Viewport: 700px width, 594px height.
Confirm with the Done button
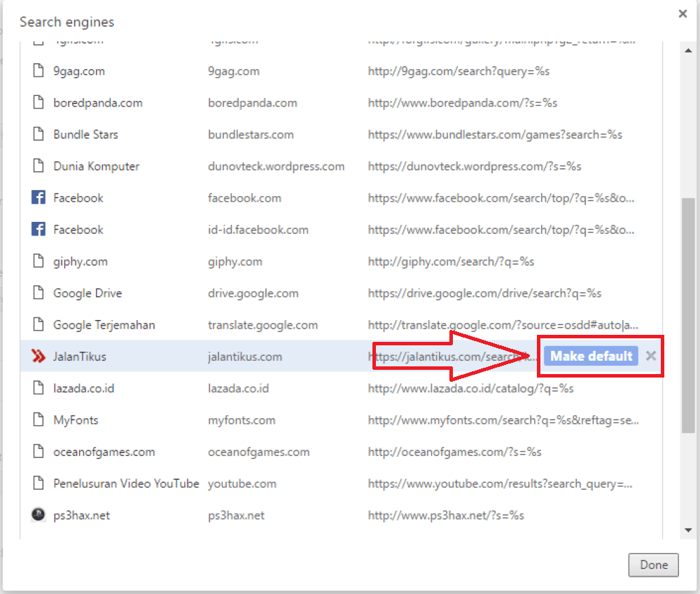[x=654, y=565]
